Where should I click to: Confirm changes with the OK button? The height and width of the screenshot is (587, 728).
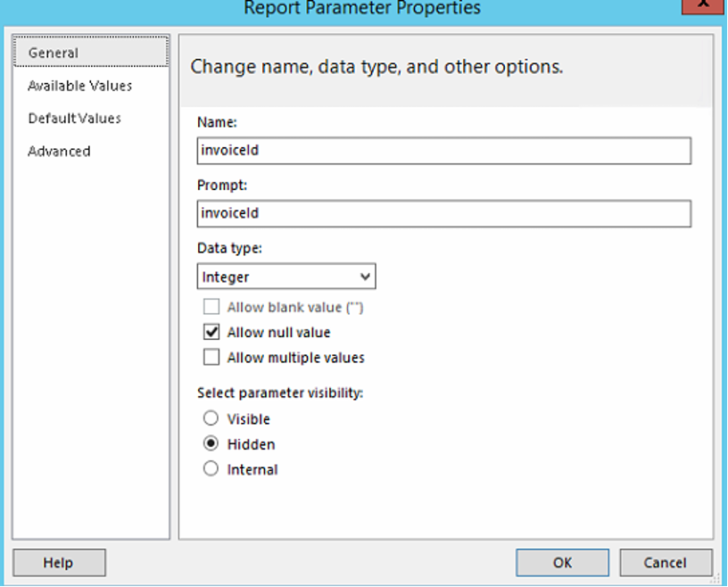click(562, 562)
